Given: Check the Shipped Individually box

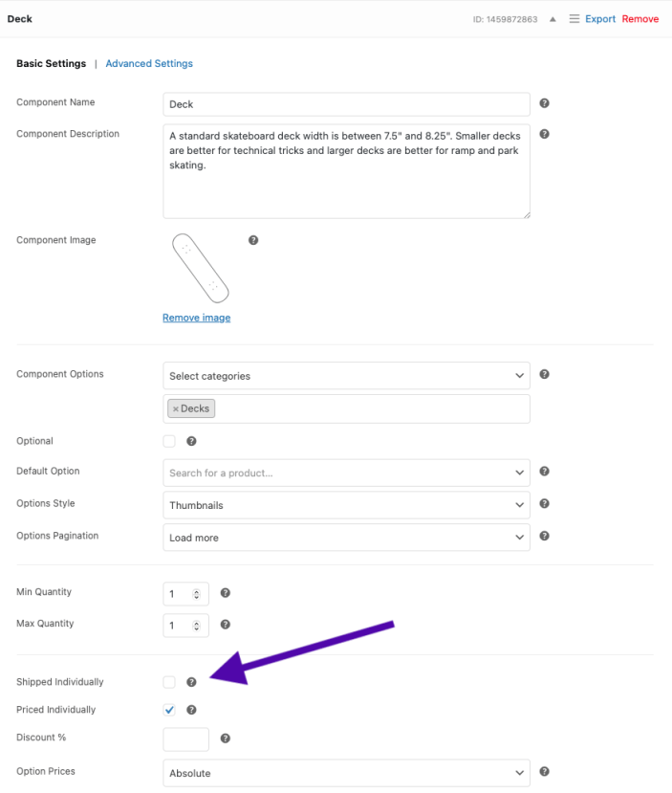Looking at the screenshot, I should click(169, 682).
